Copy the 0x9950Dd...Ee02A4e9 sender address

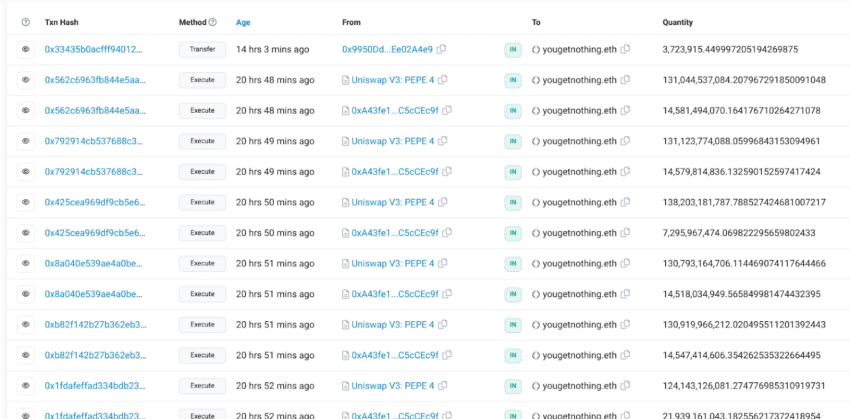point(442,49)
